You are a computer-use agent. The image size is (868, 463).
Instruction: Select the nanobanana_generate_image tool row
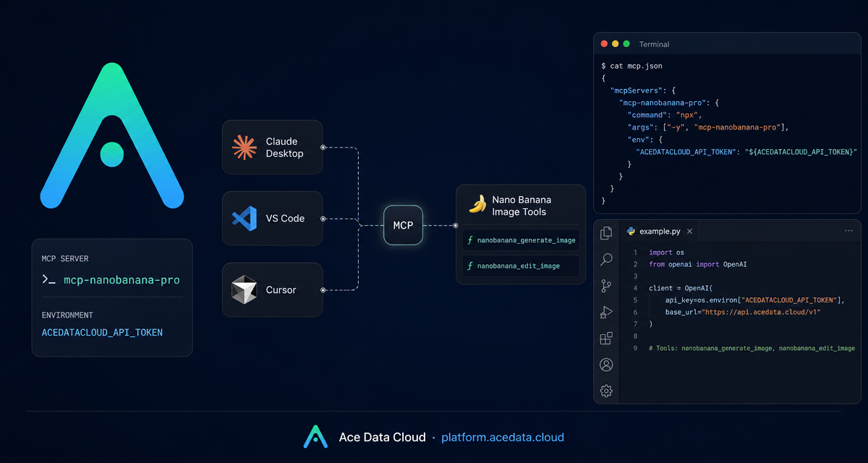(x=521, y=239)
